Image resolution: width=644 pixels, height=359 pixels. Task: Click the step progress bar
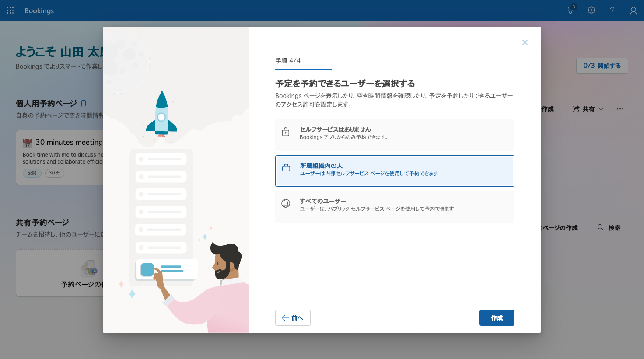point(304,70)
